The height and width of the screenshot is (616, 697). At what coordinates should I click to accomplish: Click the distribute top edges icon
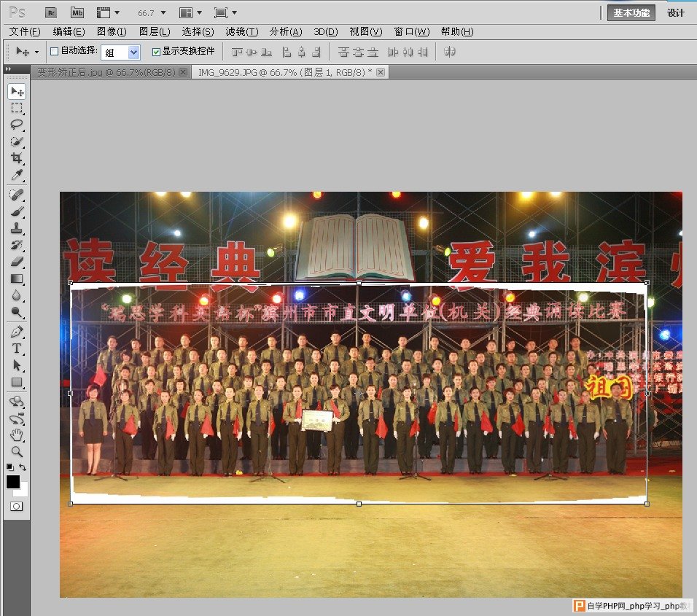tap(343, 52)
